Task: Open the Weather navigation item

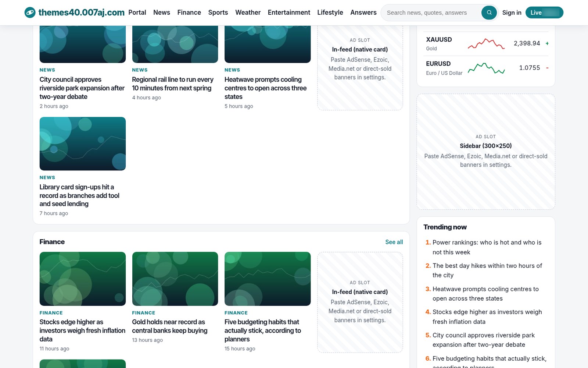Action: [x=248, y=13]
